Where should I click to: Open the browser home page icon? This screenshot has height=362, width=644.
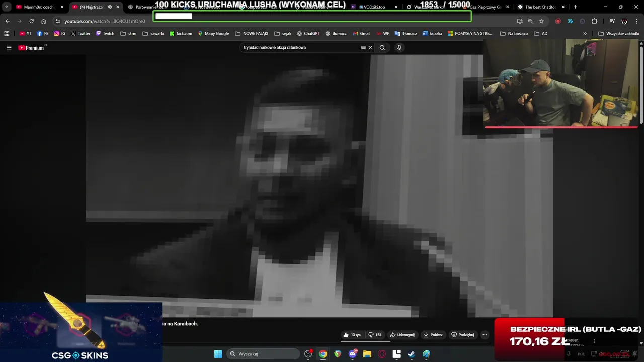point(44,21)
